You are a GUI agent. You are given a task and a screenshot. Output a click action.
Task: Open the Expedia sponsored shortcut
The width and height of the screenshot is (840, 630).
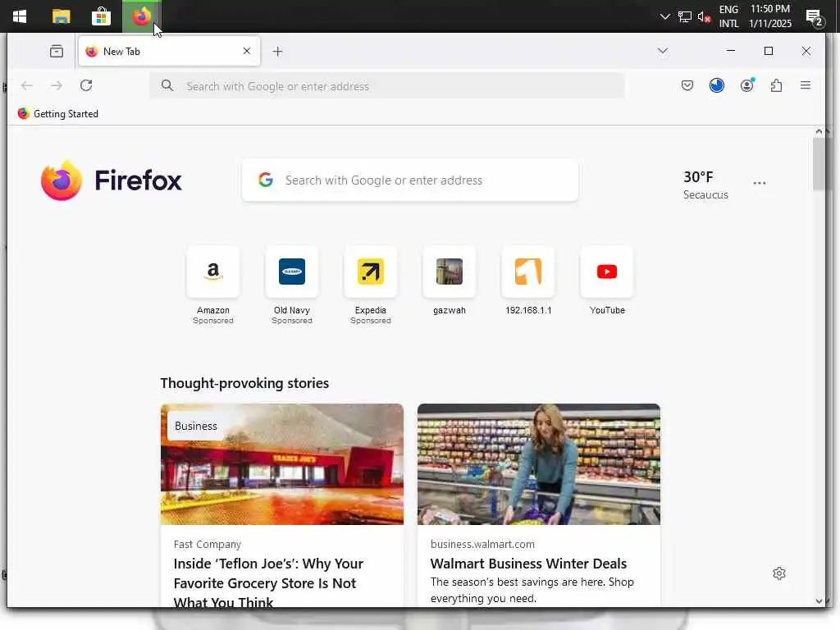pyautogui.click(x=371, y=285)
